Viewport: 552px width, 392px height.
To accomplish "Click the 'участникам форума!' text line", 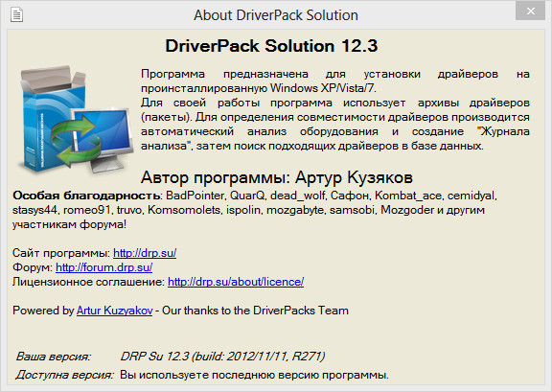I will (x=69, y=224).
